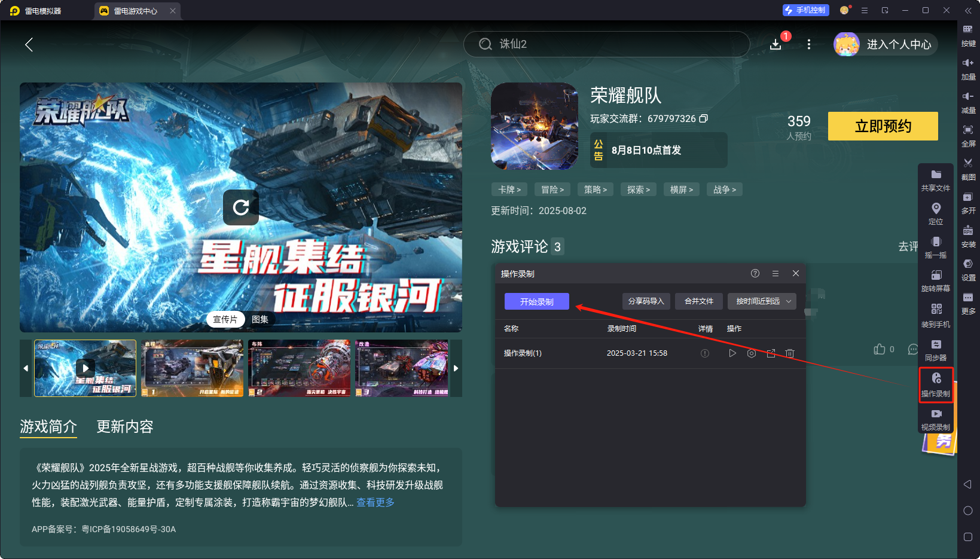Click 安装 APK install icon
The image size is (980, 559).
(x=968, y=237)
